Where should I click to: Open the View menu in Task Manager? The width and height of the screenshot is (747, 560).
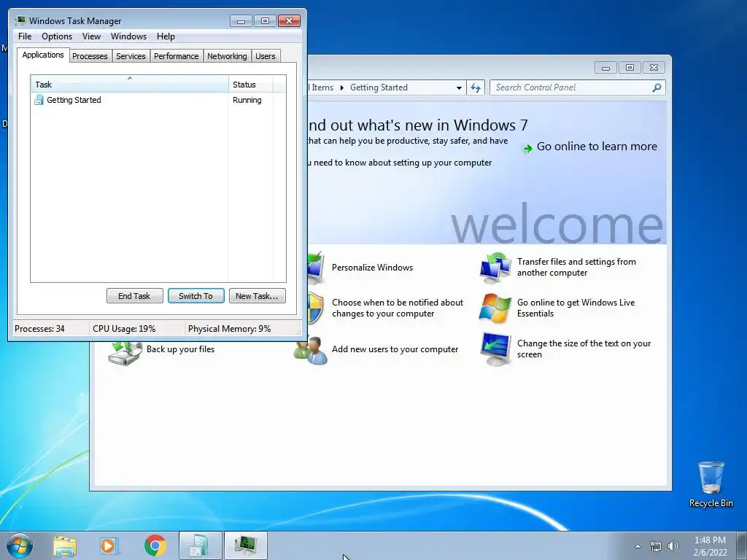(91, 36)
